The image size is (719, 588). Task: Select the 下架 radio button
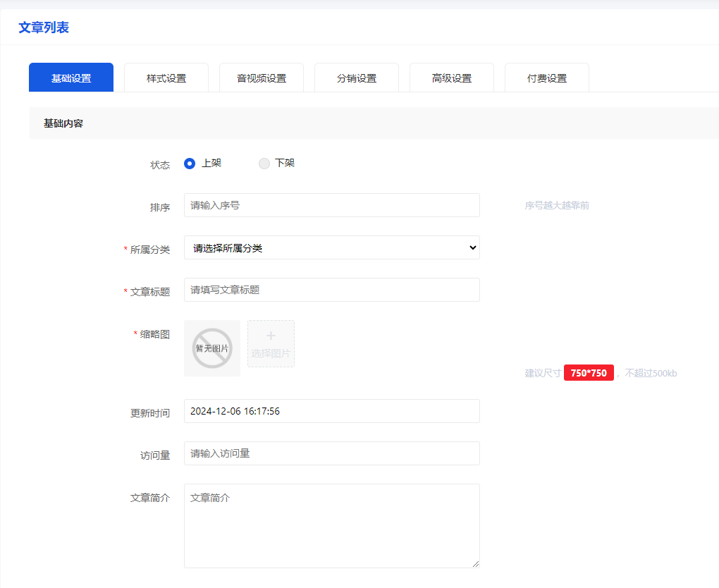click(x=264, y=164)
